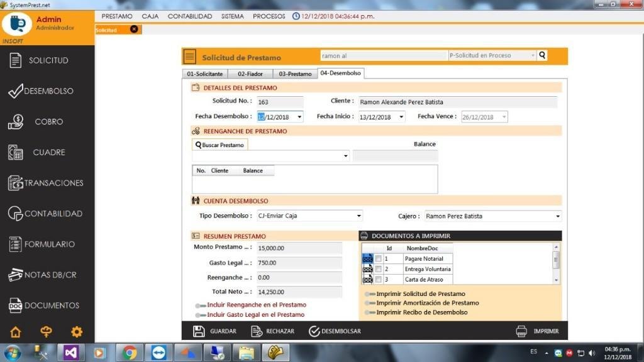
Task: Expand the reenganche prestamo selection dropdown
Action: [345, 156]
